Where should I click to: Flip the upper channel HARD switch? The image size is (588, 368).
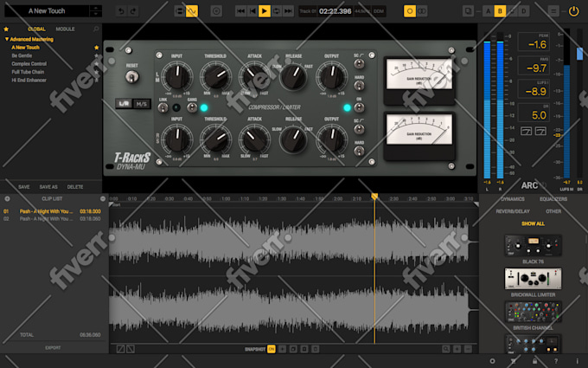tap(359, 86)
